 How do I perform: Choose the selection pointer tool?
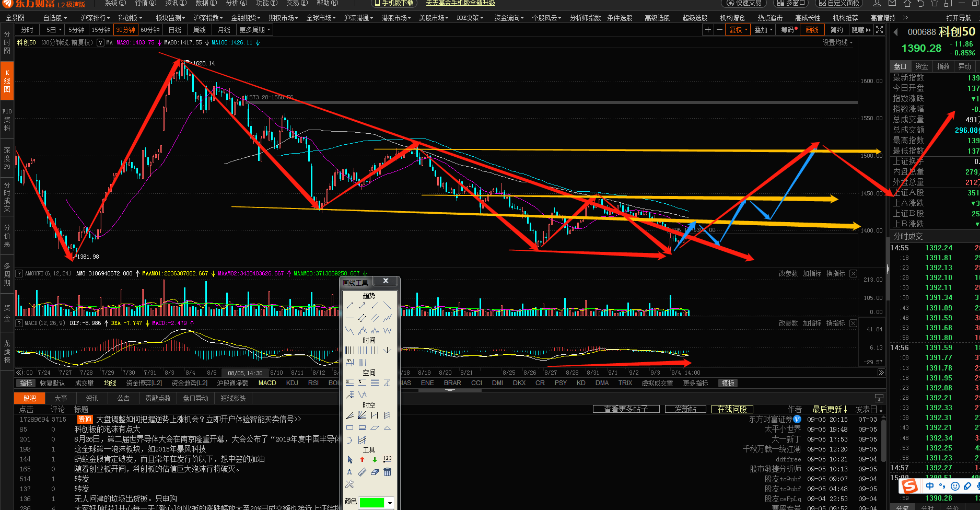tap(349, 459)
